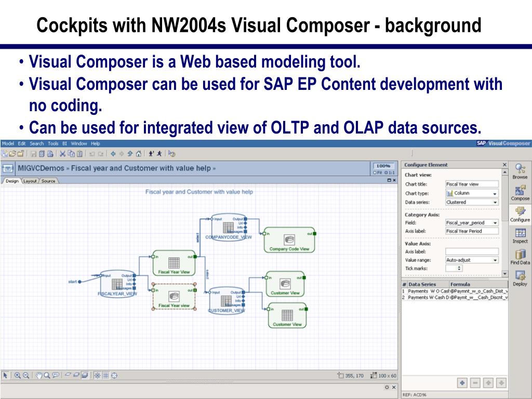Viewport: 532px width, 399px height.
Task: Click the last toolbar icon after the running figures
Action: [x=171, y=154]
